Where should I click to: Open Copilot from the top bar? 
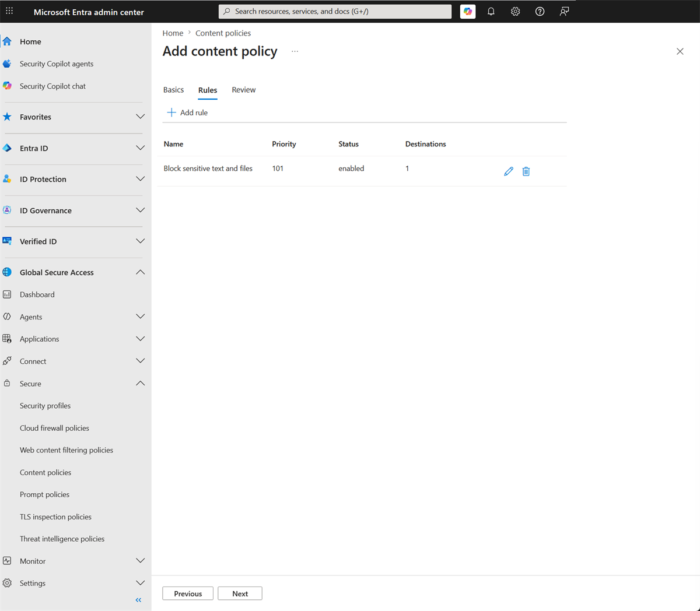pyautogui.click(x=468, y=11)
